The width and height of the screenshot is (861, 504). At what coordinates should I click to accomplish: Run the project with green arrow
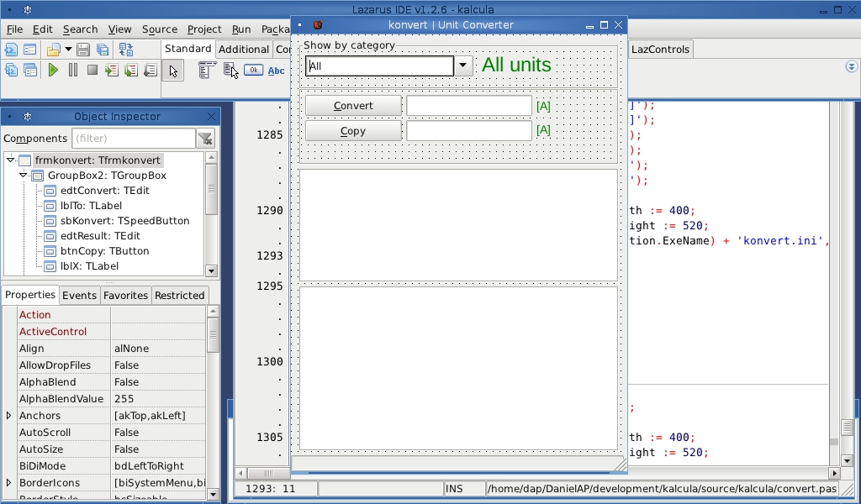[x=53, y=71]
